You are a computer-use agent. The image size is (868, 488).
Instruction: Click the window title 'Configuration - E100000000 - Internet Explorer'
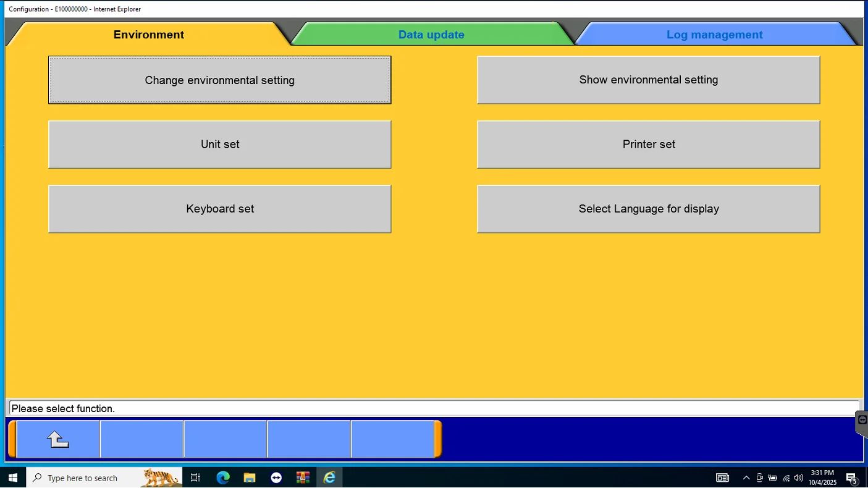point(75,9)
